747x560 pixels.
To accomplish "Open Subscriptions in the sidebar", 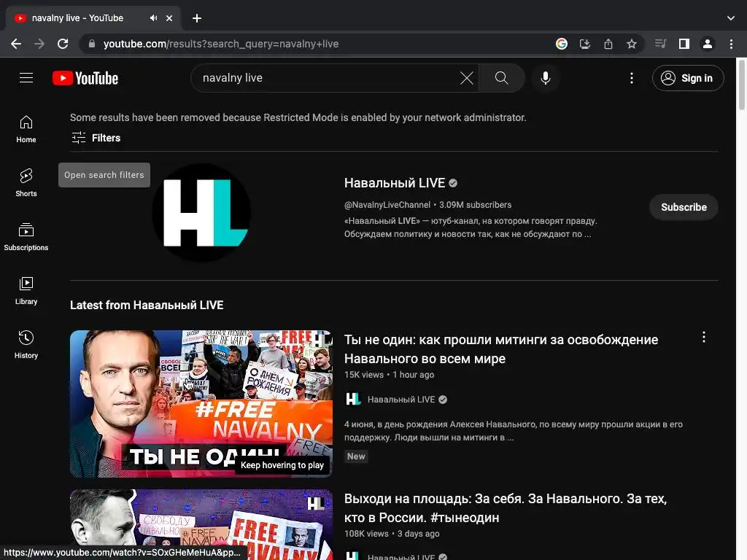I will click(26, 237).
